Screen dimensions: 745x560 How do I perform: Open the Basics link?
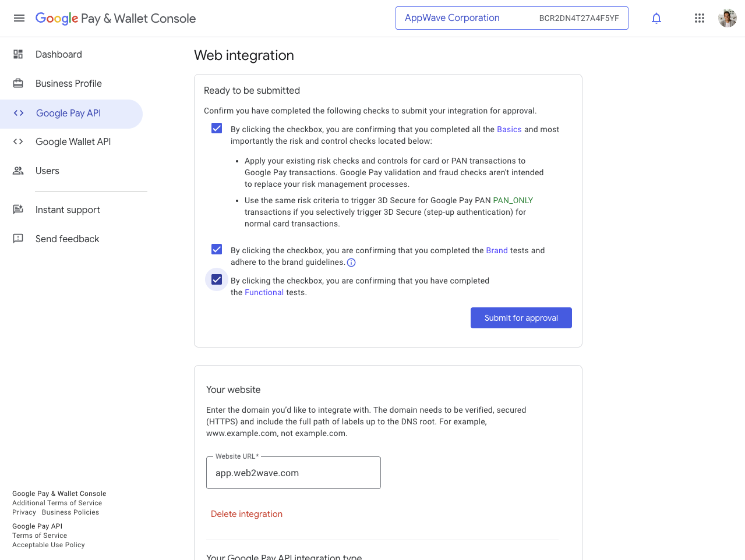(x=509, y=129)
